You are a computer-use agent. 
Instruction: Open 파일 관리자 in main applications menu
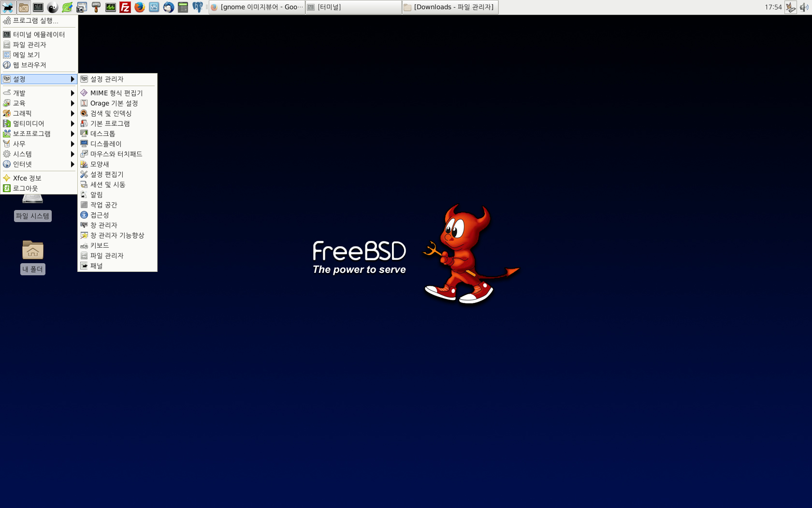39,45
